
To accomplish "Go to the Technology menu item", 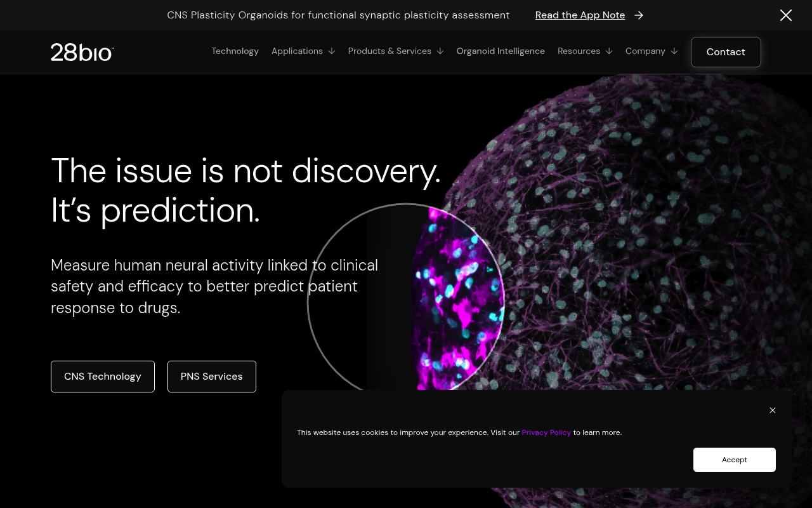I will pyautogui.click(x=235, y=51).
